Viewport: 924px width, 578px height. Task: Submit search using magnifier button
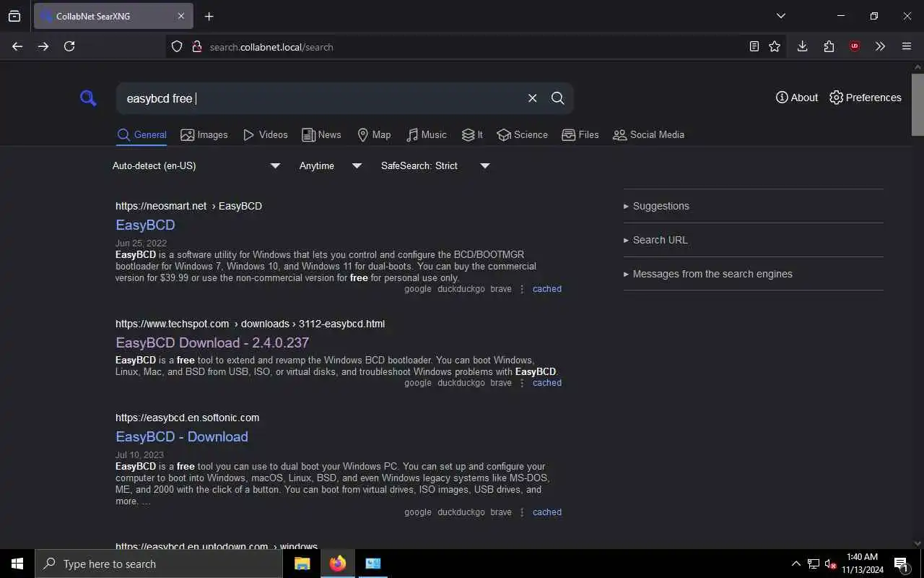pos(557,98)
